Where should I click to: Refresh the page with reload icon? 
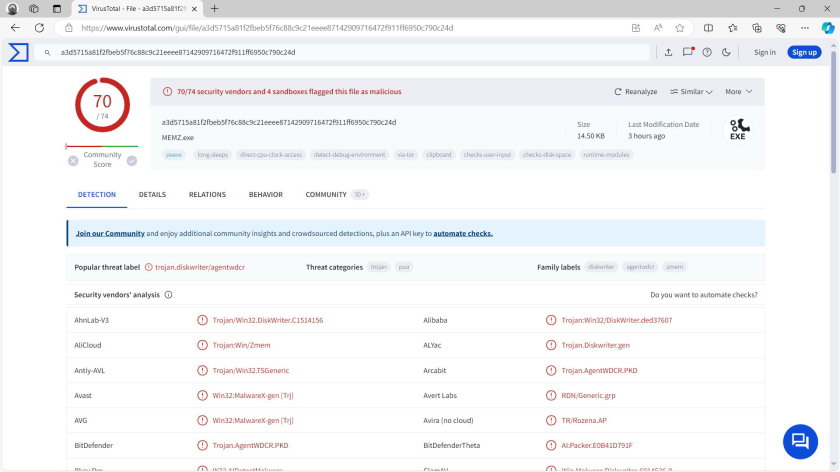(39, 28)
